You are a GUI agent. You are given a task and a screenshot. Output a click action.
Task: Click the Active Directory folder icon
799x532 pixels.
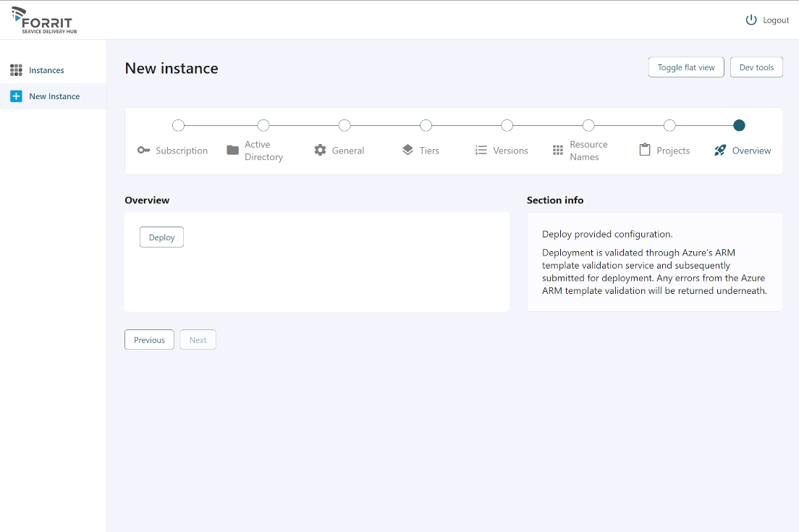click(232, 151)
